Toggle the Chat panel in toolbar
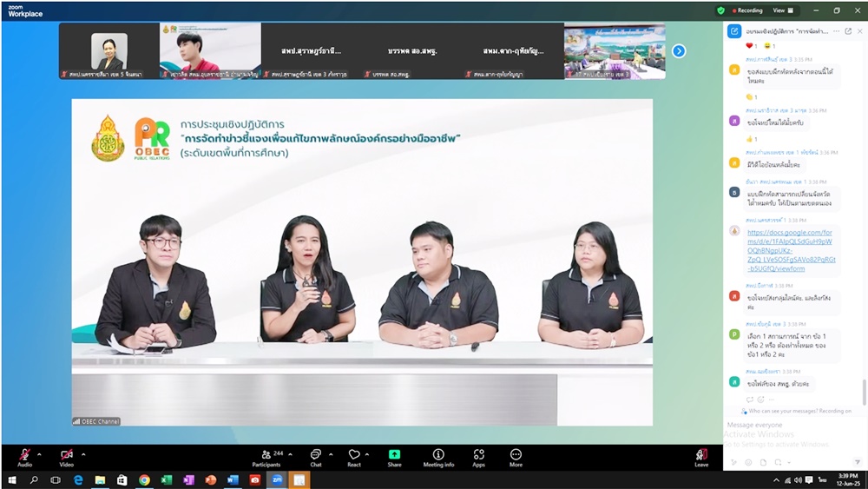The image size is (868, 489). [x=316, y=458]
